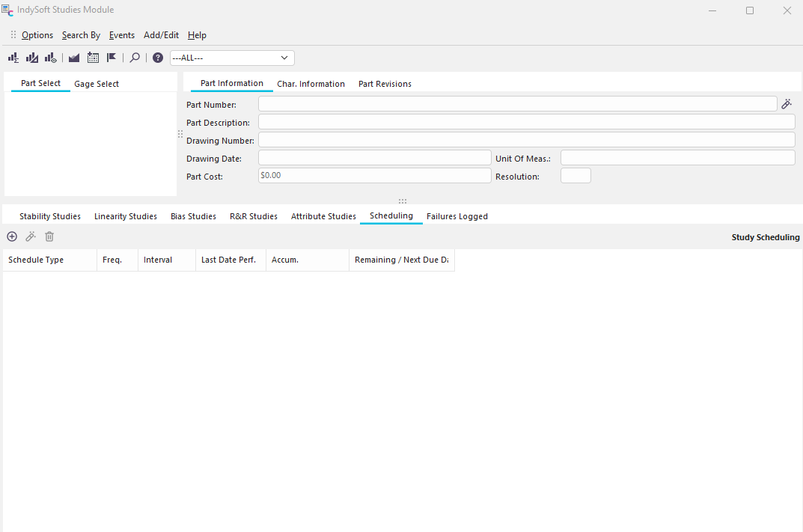The image size is (803, 532).
Task: Click the flag icon in toolbar
Action: point(112,58)
